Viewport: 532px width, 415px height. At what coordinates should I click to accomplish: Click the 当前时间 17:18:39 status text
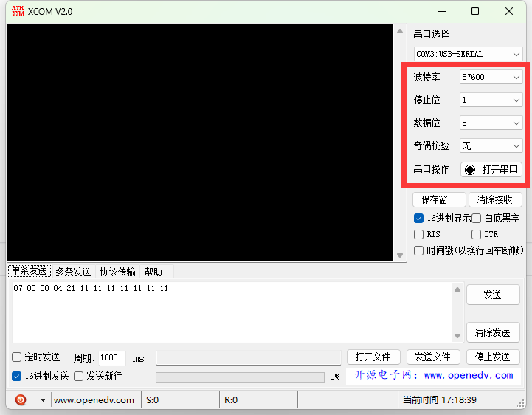click(439, 400)
